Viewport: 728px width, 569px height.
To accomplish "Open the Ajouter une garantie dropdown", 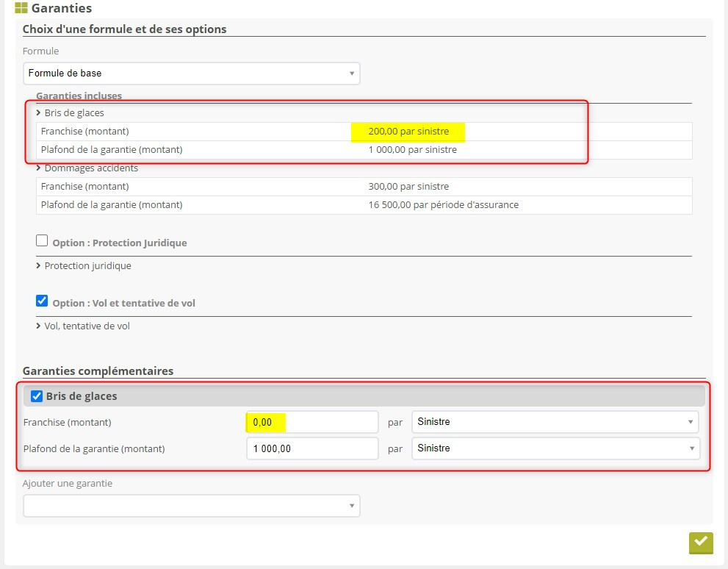I will point(191,506).
